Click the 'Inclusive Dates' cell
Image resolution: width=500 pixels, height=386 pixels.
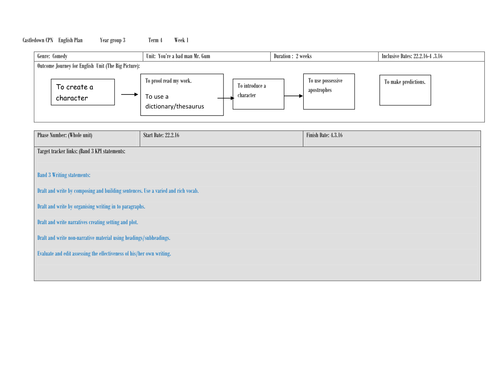click(x=431, y=56)
